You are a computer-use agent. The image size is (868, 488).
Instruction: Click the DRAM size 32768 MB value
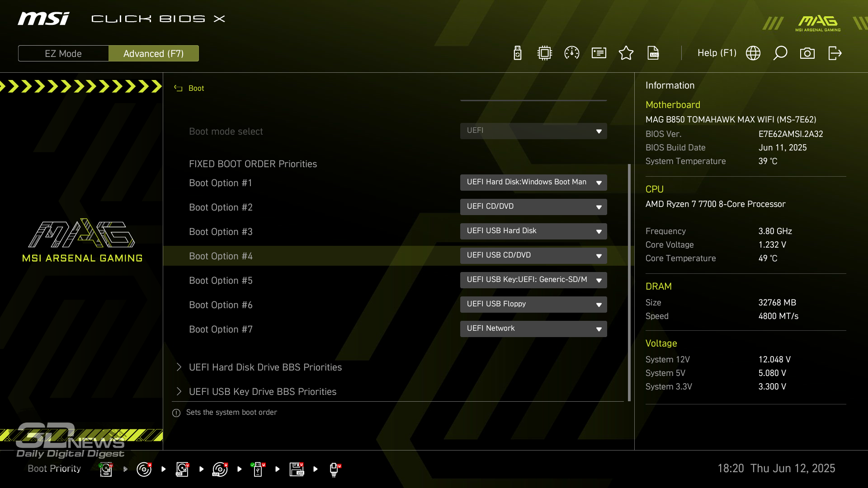click(777, 303)
